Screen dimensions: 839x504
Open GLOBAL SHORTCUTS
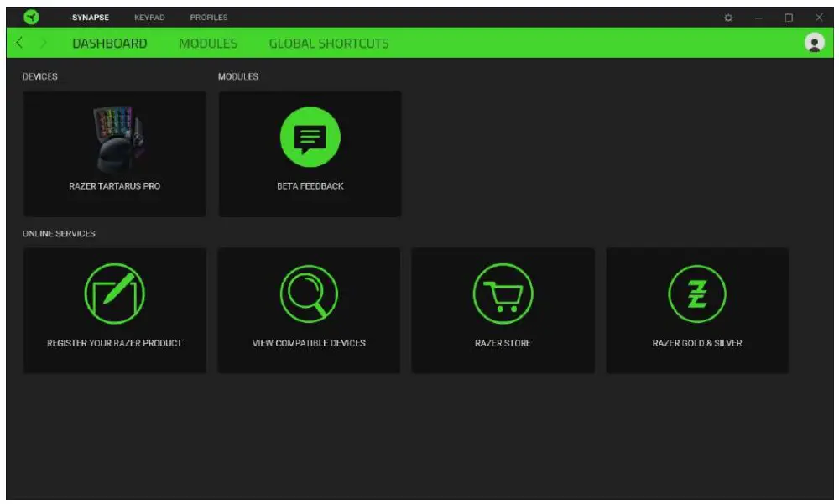pos(327,43)
